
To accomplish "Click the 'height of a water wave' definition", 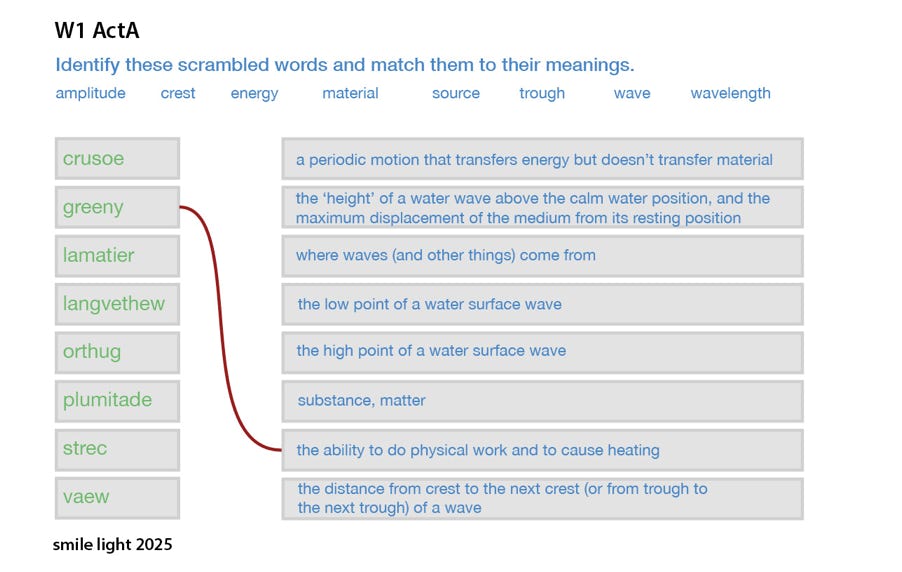I will [x=542, y=207].
